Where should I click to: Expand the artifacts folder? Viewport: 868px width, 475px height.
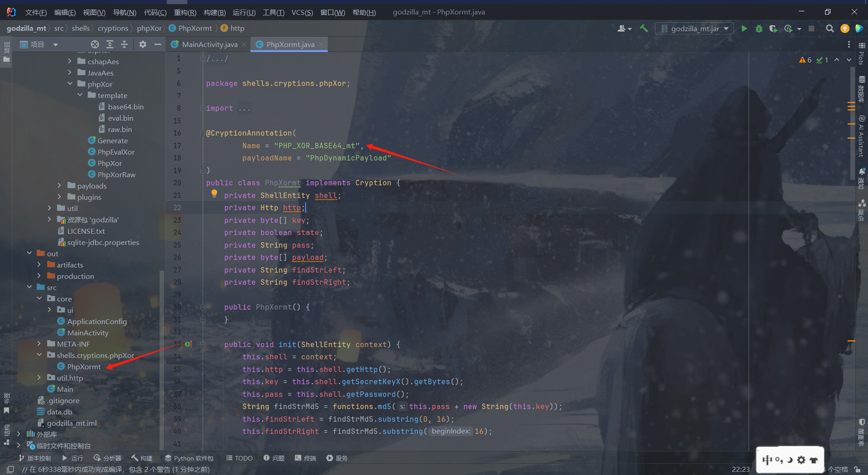39,264
